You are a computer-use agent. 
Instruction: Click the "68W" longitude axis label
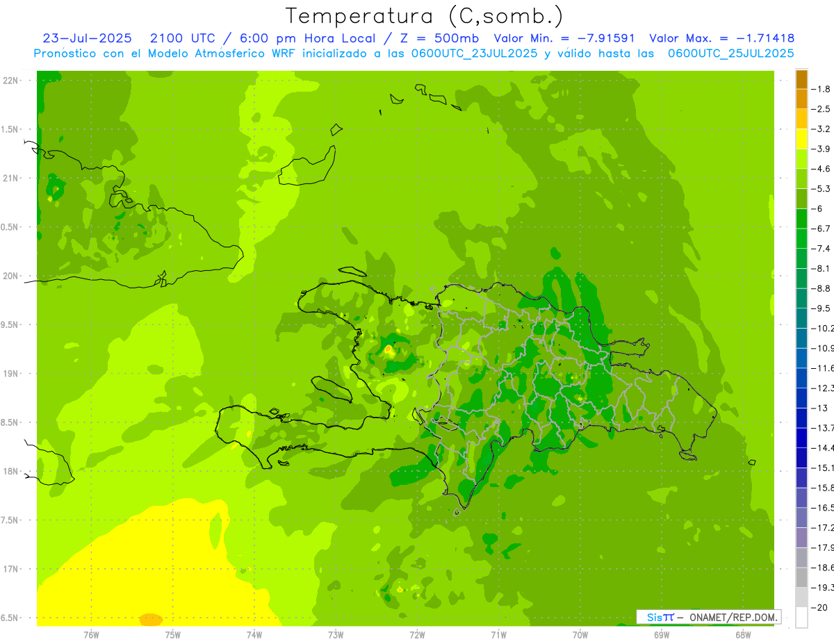[743, 634]
